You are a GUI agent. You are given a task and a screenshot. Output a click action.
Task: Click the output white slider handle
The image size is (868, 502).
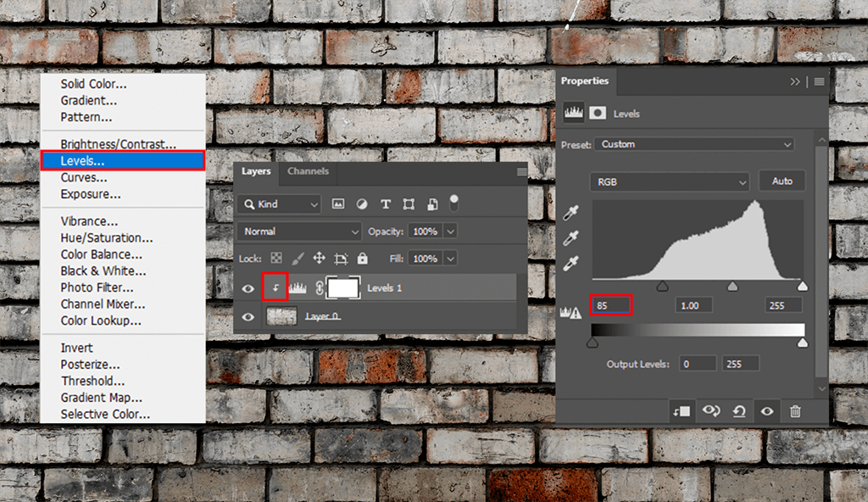(802, 343)
